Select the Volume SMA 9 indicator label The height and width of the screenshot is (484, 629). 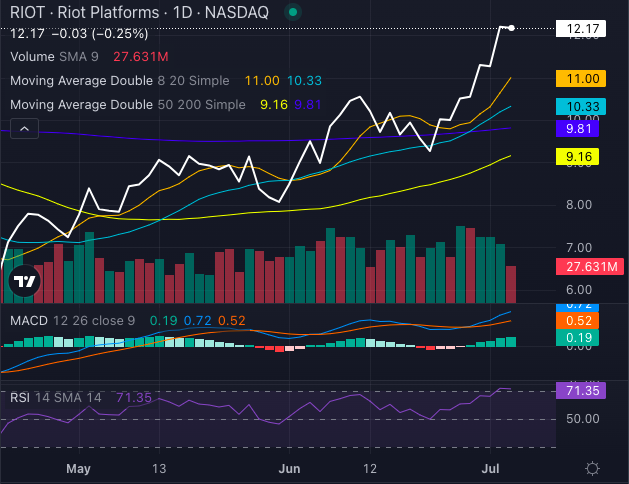(54, 57)
